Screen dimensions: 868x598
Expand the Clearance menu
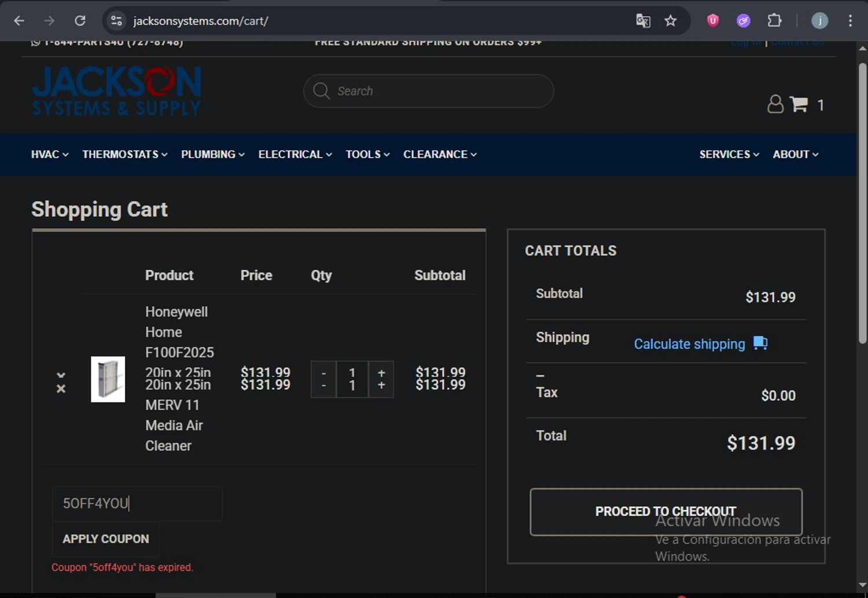[440, 154]
